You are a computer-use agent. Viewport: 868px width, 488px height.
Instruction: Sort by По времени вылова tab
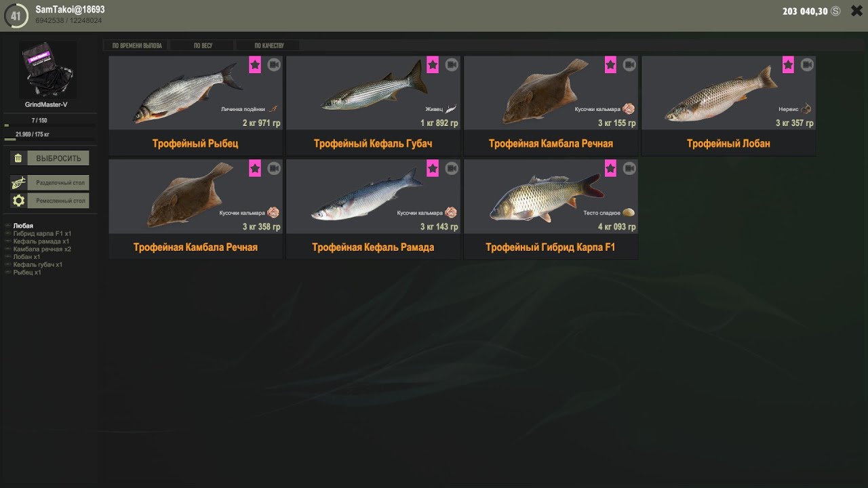coord(137,46)
